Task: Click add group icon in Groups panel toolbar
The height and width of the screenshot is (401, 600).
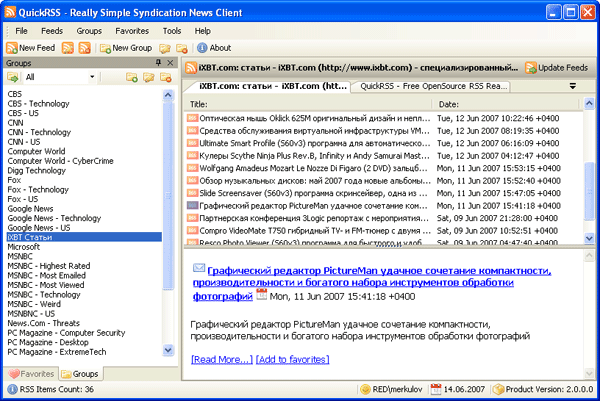Action: (132, 77)
